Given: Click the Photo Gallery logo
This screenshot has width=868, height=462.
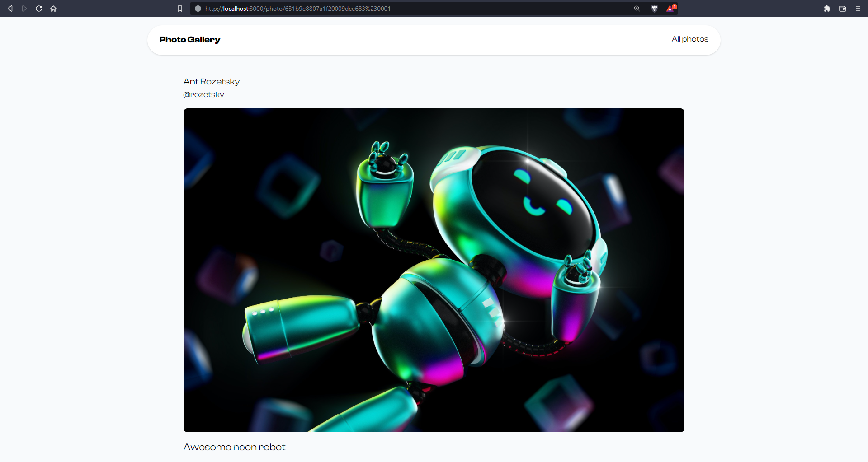Looking at the screenshot, I should 190,40.
